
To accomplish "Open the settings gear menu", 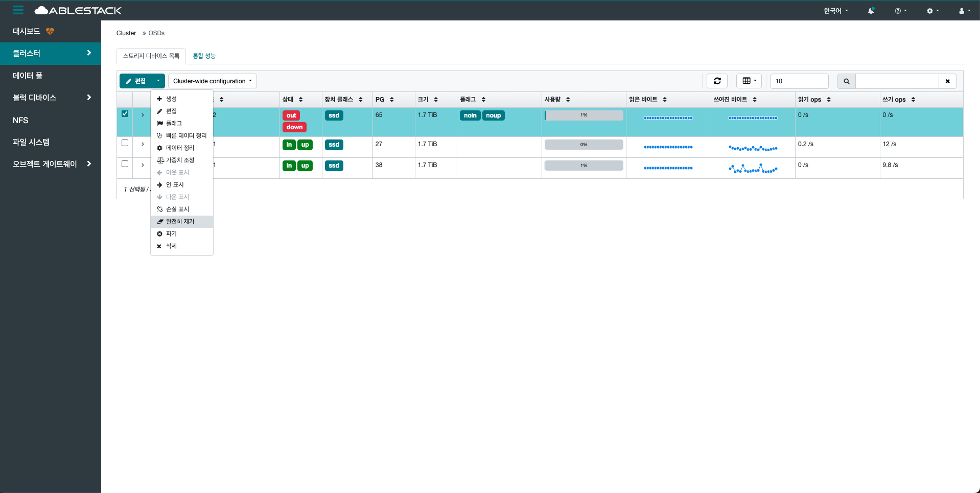I will pyautogui.click(x=932, y=11).
